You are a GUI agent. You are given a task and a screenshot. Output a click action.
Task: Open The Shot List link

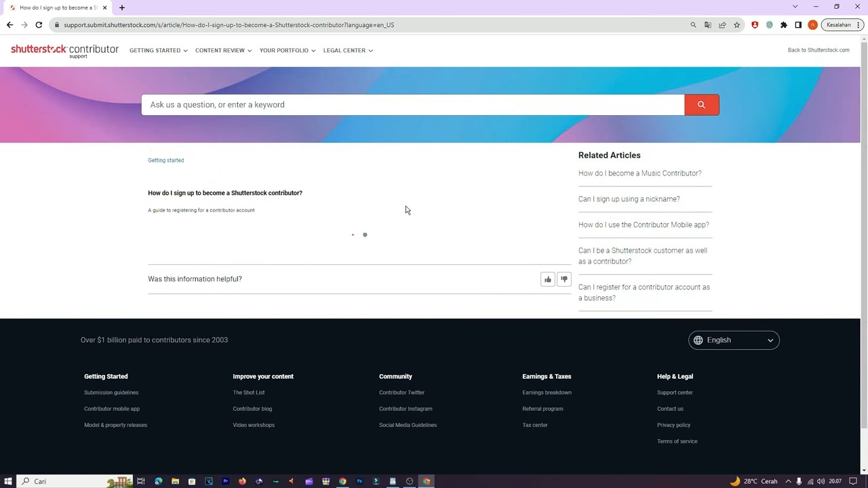(x=249, y=392)
